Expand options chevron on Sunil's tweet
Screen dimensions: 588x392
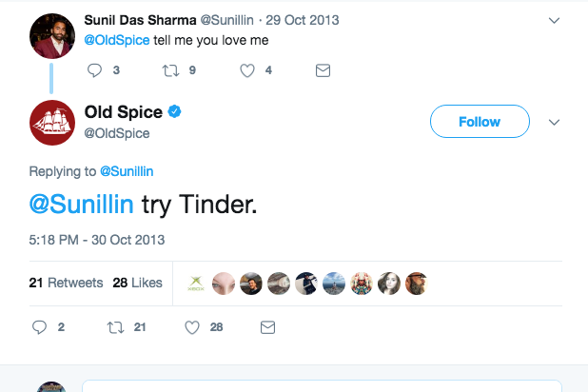556,19
